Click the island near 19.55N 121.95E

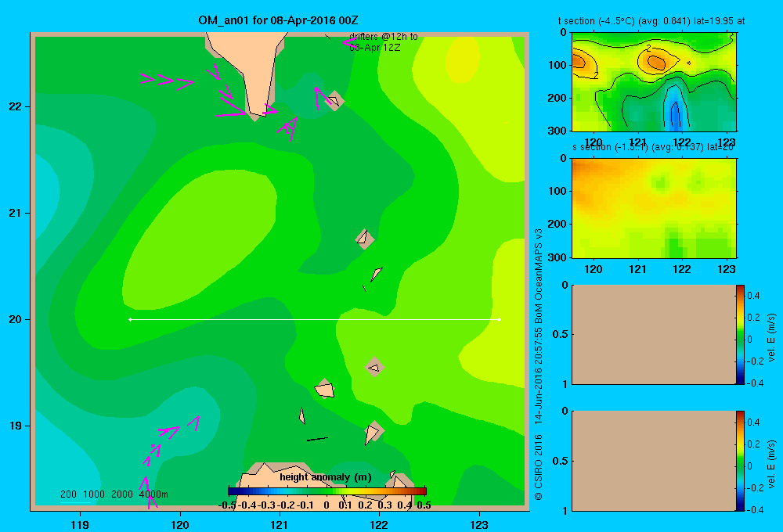[x=374, y=367]
